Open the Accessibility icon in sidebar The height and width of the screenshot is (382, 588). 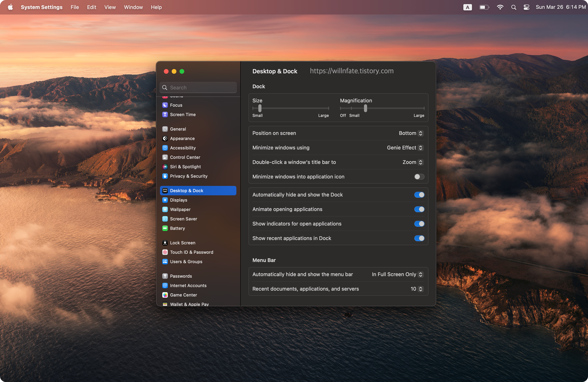[165, 148]
